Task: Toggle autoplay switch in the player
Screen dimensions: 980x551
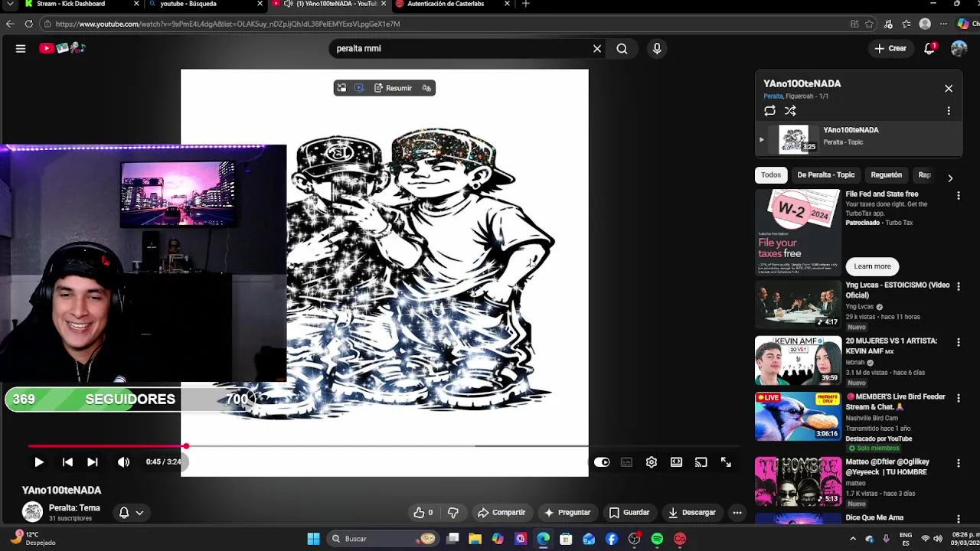Action: (602, 462)
